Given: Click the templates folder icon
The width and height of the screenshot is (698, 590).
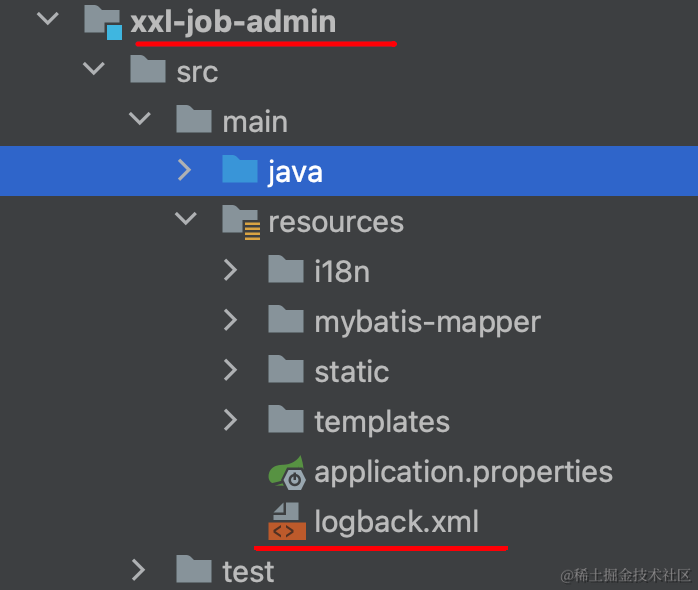Looking at the screenshot, I should click(286, 419).
